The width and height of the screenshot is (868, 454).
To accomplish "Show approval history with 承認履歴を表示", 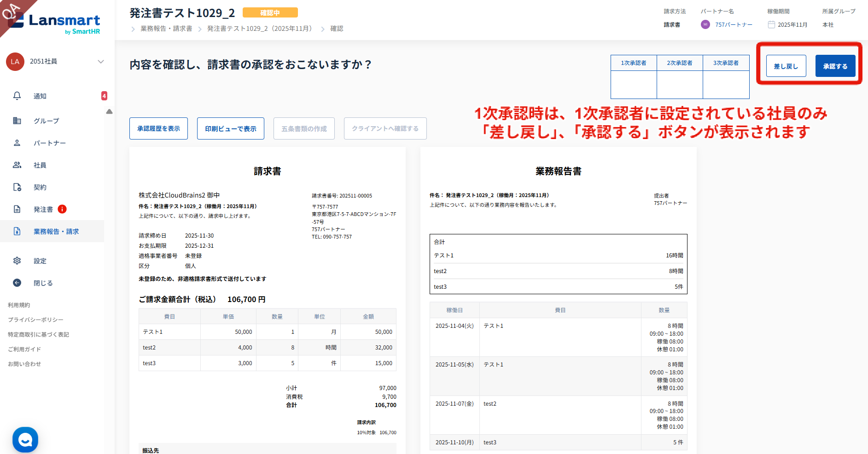I will [158, 128].
